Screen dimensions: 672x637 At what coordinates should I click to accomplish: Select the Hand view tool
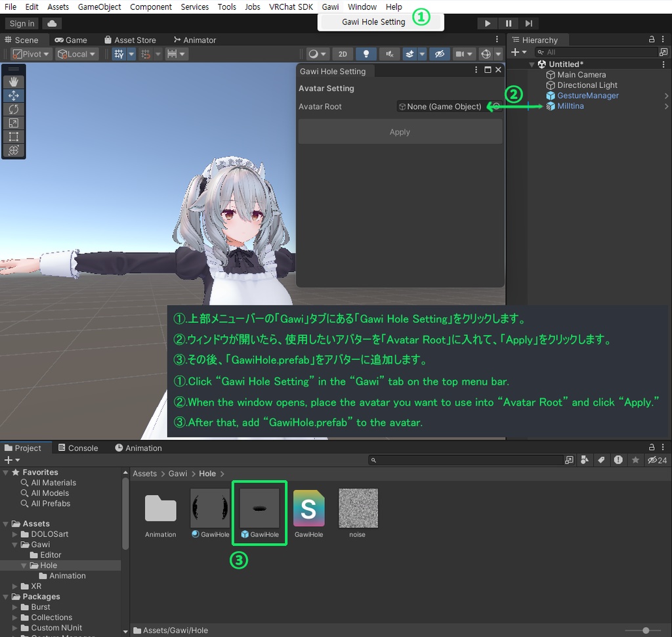(x=13, y=81)
